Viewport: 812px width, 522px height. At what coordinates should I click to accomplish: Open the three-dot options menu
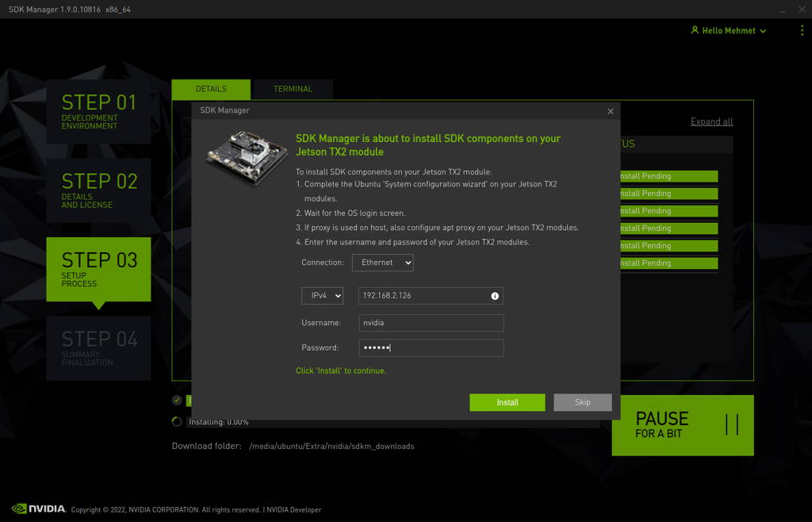tap(802, 30)
